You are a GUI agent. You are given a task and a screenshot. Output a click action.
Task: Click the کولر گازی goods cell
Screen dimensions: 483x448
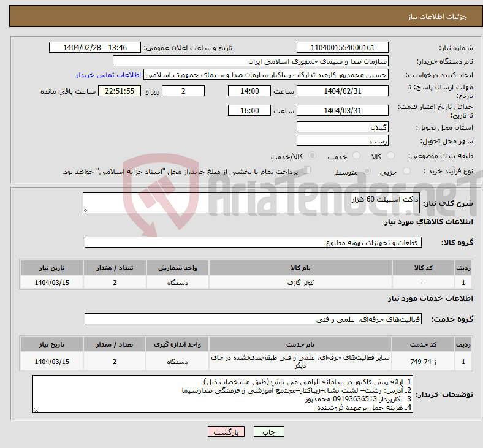[300, 282]
